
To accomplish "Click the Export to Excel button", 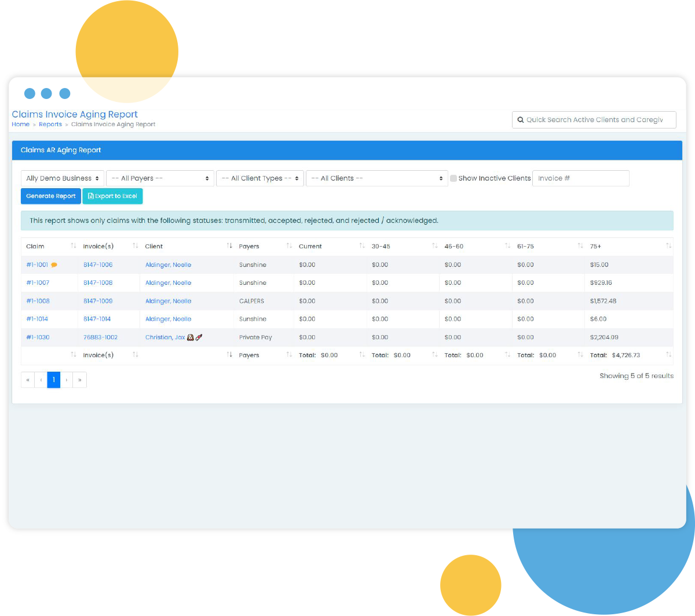I will [x=112, y=196].
